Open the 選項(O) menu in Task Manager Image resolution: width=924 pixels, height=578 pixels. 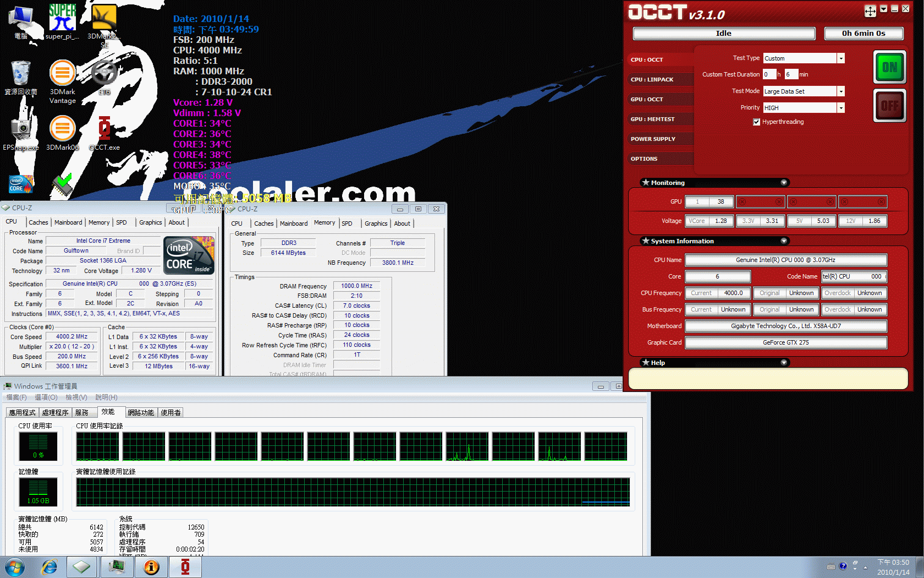[x=46, y=397]
